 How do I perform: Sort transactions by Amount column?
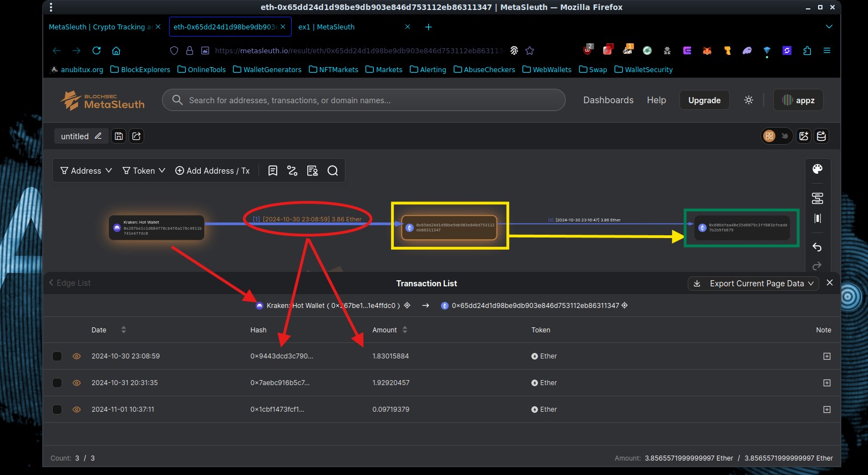[405, 330]
